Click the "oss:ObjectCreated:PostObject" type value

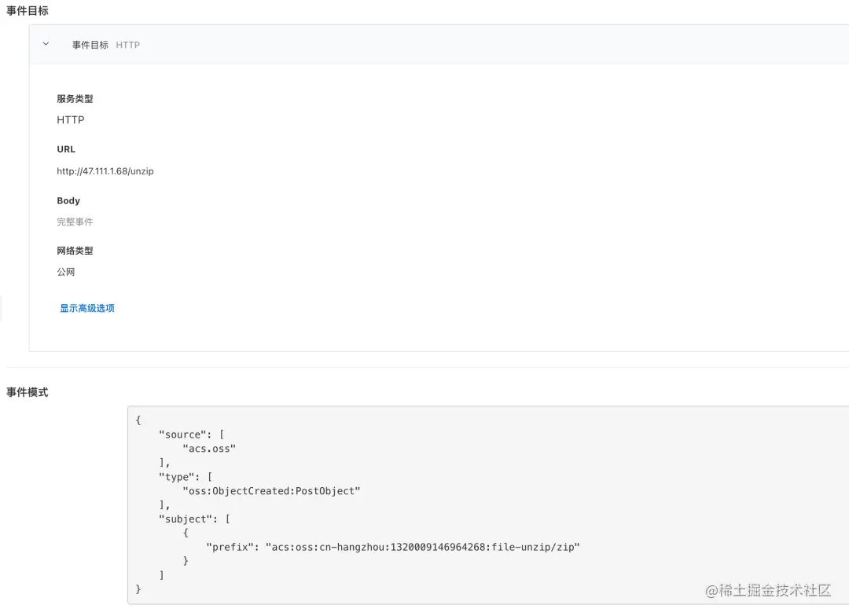271,491
